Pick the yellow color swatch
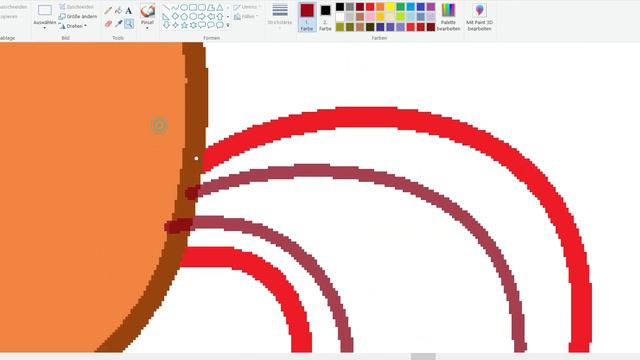This screenshot has width=640, height=360. pyautogui.click(x=391, y=7)
